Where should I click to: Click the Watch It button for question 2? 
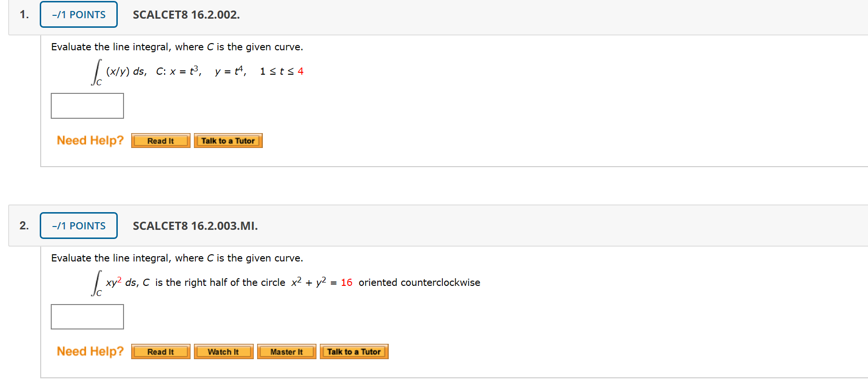pyautogui.click(x=223, y=351)
